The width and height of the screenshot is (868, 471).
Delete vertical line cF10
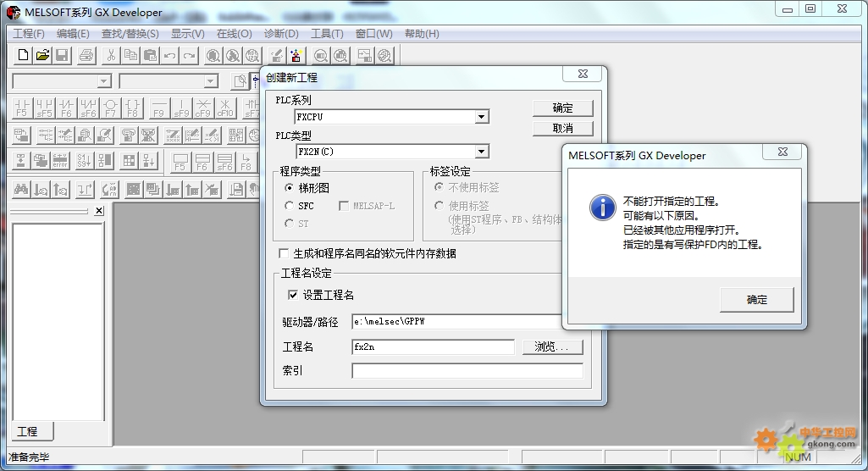click(x=225, y=108)
